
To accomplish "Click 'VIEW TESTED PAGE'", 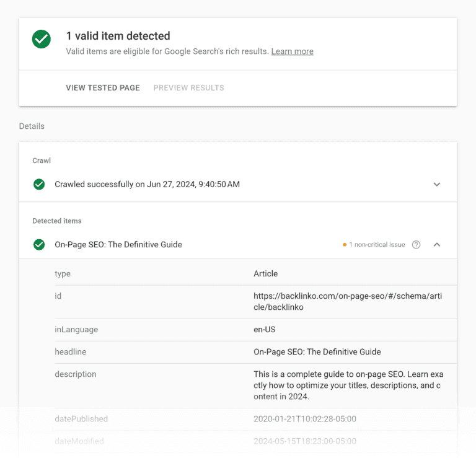I will click(103, 88).
